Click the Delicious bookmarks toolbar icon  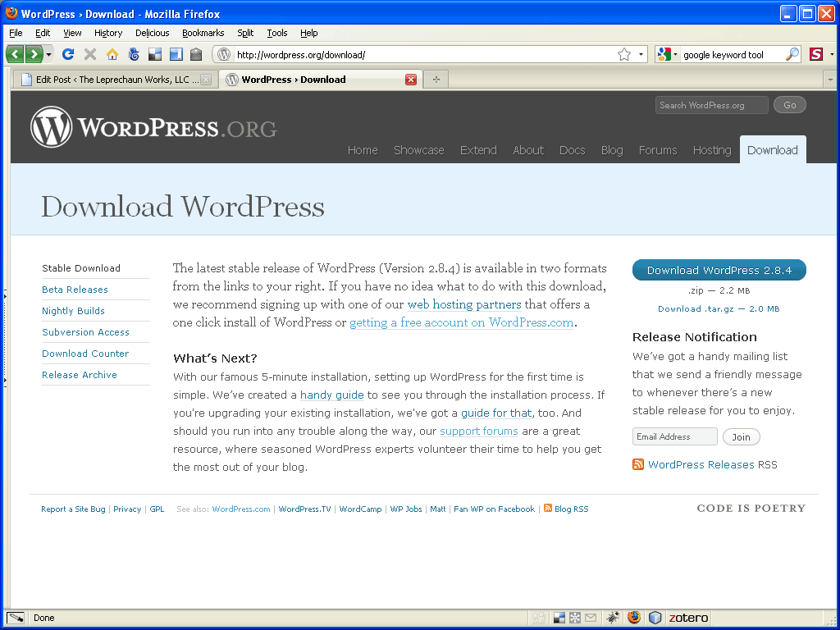point(155,54)
